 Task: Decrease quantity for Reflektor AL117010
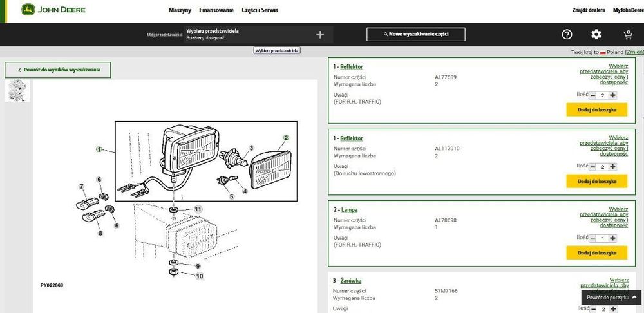[592, 167]
